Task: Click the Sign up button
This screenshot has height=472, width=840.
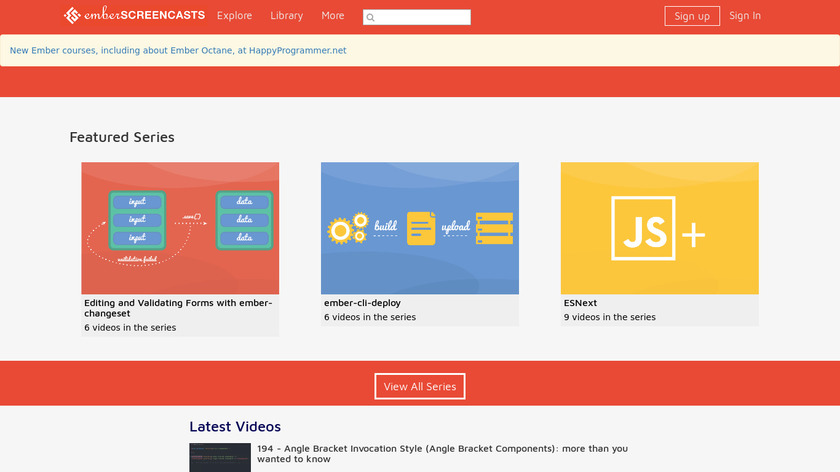Action: (692, 16)
